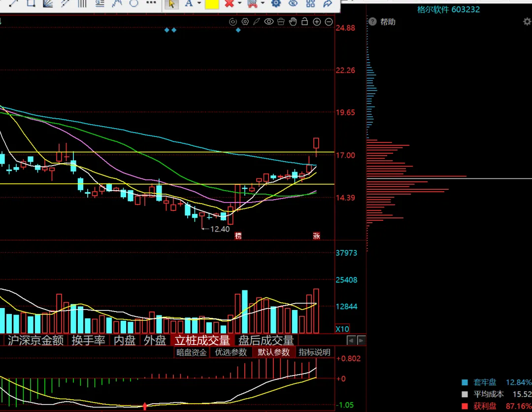Open the 帮助 help link
This screenshot has height=412, width=532.
pos(388,22)
